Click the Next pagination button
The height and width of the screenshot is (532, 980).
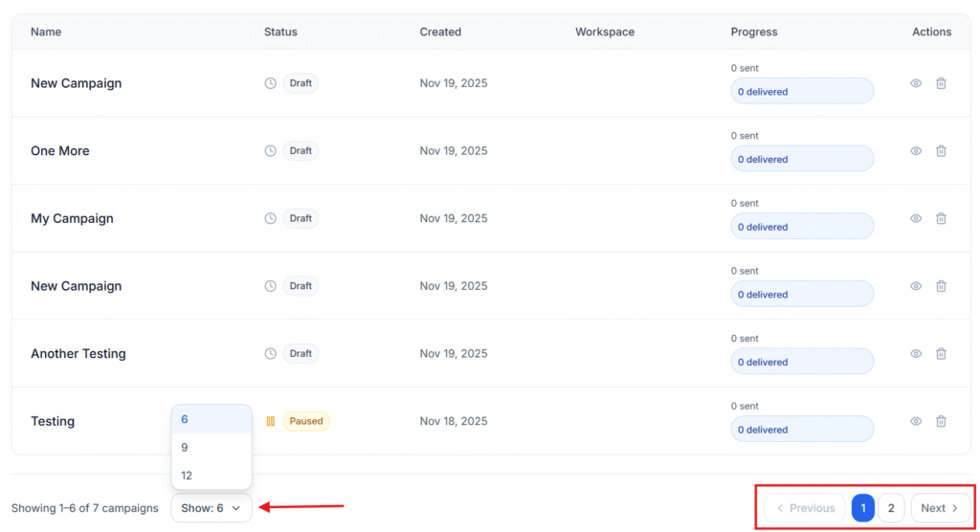[x=940, y=508]
